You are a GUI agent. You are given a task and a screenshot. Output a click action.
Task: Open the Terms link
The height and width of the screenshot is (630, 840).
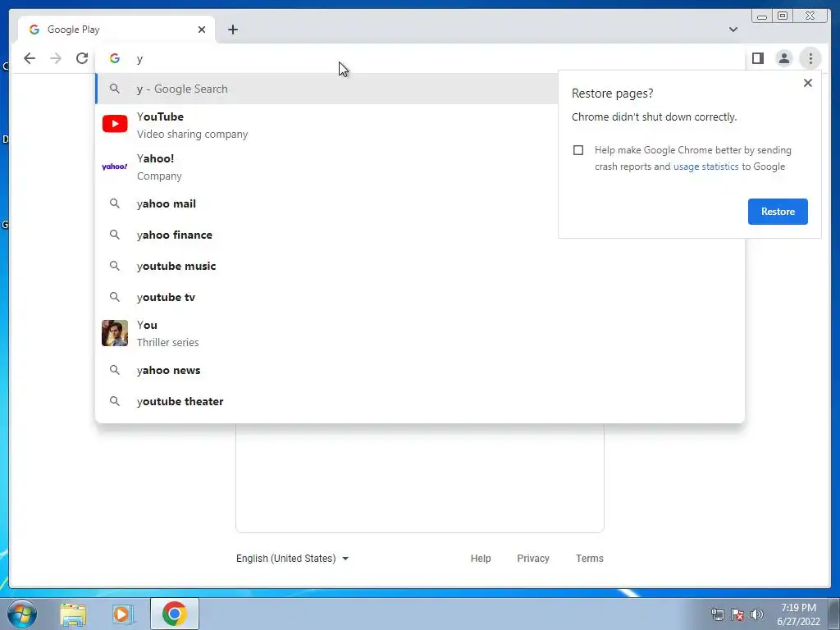pos(589,558)
